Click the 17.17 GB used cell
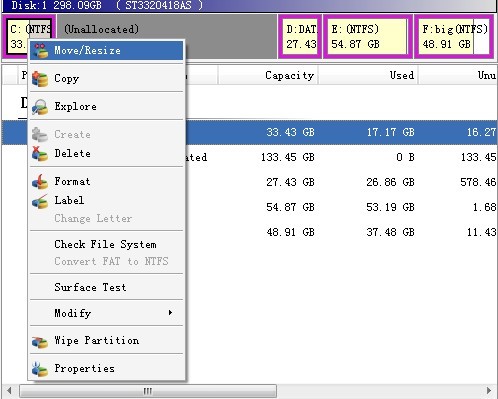 [x=391, y=132]
